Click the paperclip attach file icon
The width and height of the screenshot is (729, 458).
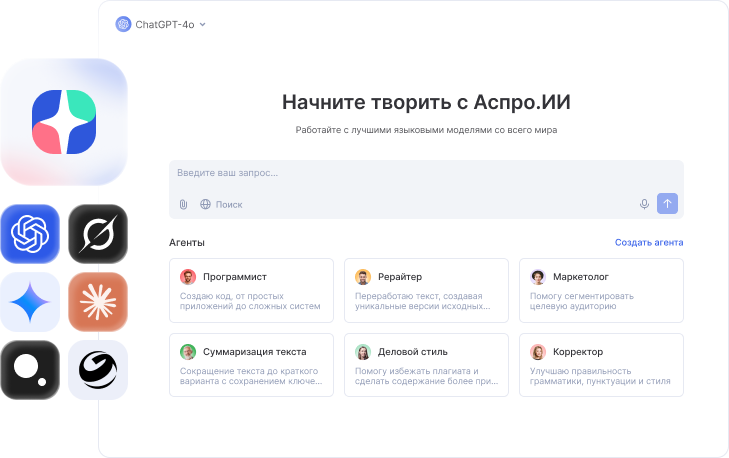[184, 204]
